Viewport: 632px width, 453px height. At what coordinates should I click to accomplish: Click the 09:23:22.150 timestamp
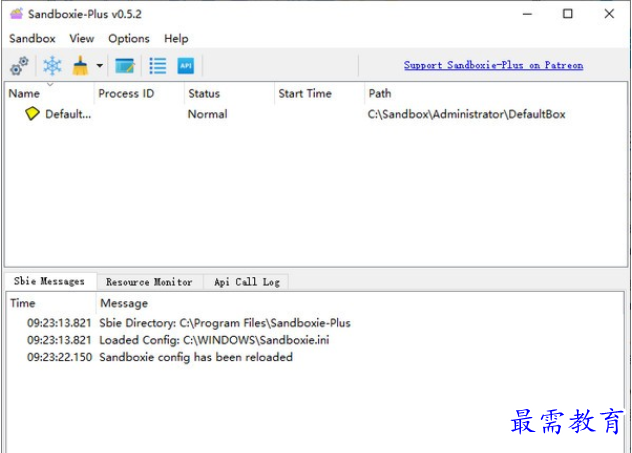(x=60, y=357)
